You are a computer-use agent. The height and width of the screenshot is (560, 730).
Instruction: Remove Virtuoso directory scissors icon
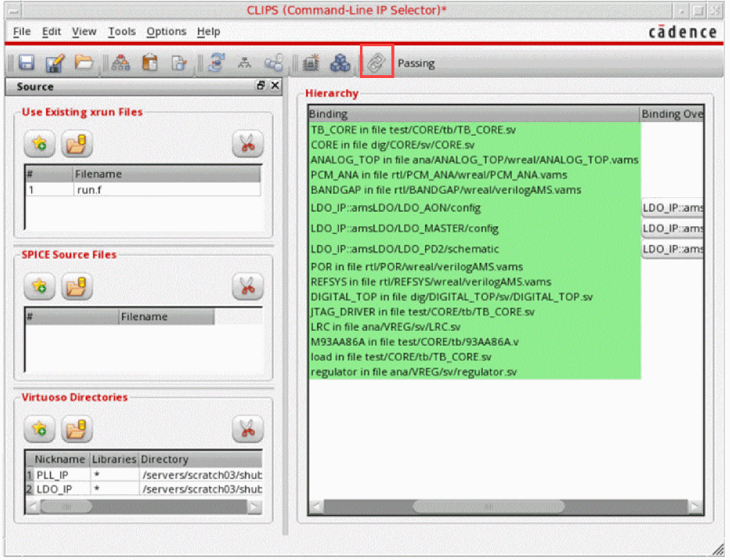pyautogui.click(x=248, y=429)
